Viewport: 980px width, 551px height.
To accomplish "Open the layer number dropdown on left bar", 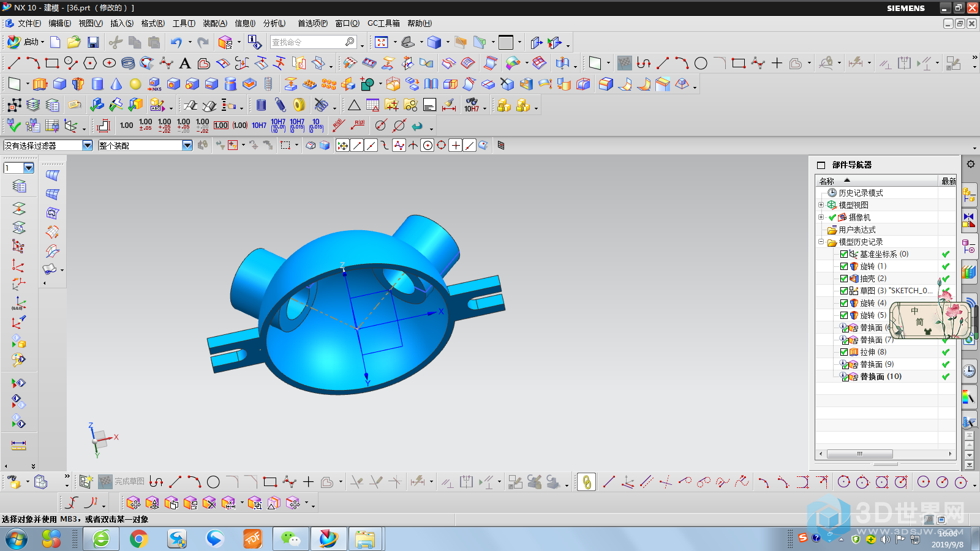I will pos(29,168).
